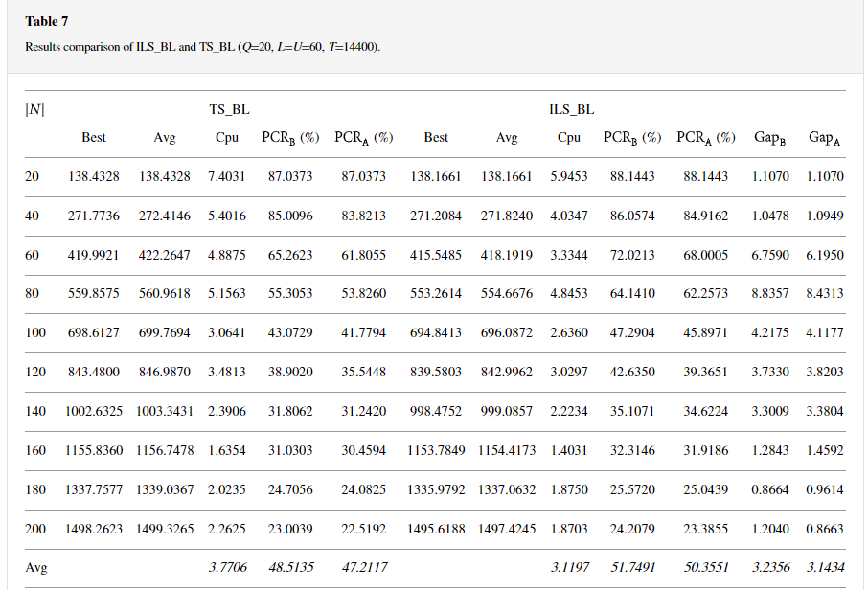Click the value 1337.7577
Viewport: 868px width, 590px height.
tap(94, 489)
